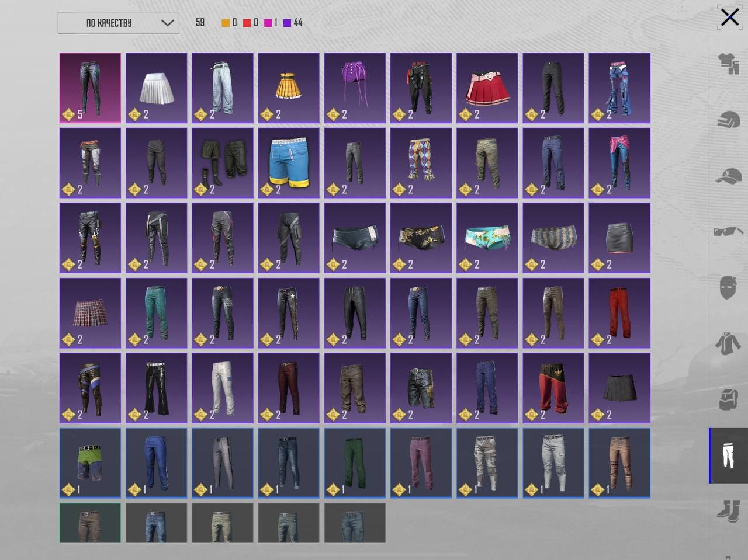Switch to the shoes category icon
The width and height of the screenshot is (748, 560).
click(728, 512)
